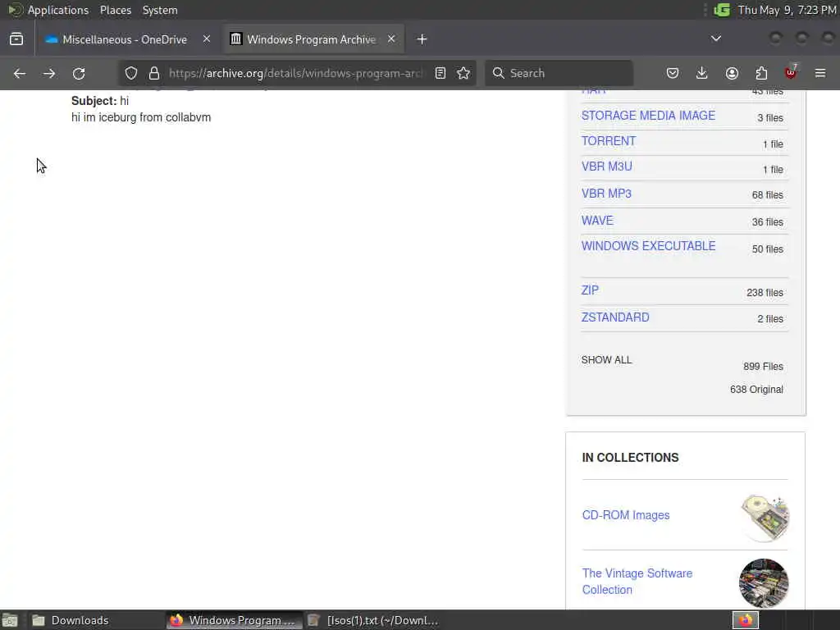840x630 pixels.
Task: Close the Miscellaneous - OneDrive tab
Action: tap(207, 39)
